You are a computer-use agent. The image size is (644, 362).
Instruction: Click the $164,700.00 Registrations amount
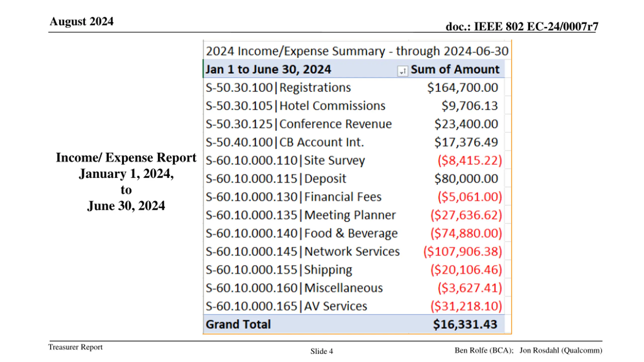462,88
